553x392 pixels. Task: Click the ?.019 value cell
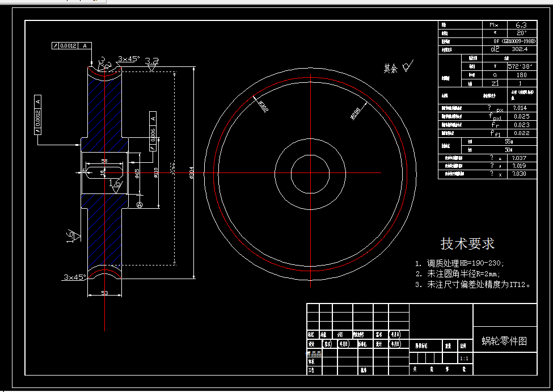[x=522, y=166]
